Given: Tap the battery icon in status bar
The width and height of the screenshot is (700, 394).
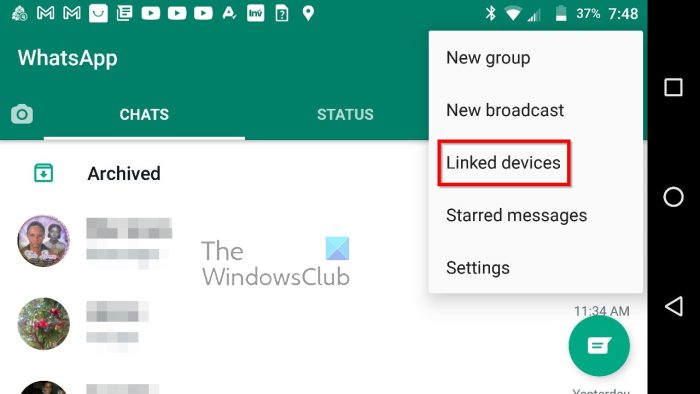Looking at the screenshot, I should [x=561, y=13].
